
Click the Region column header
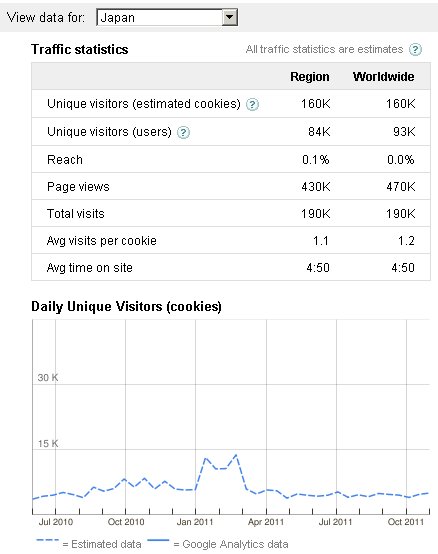point(310,77)
